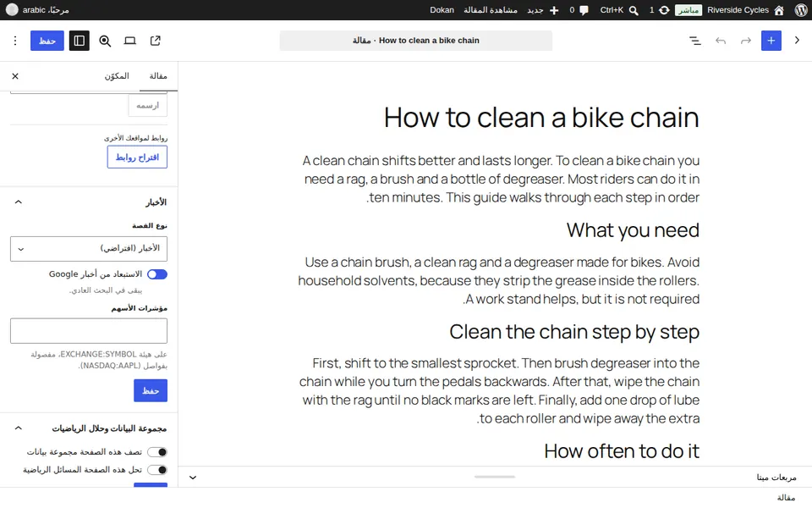Toggle تحل هذه الصفحة المسائل الرياضية switch
This screenshot has height=508, width=812.
pyautogui.click(x=157, y=470)
